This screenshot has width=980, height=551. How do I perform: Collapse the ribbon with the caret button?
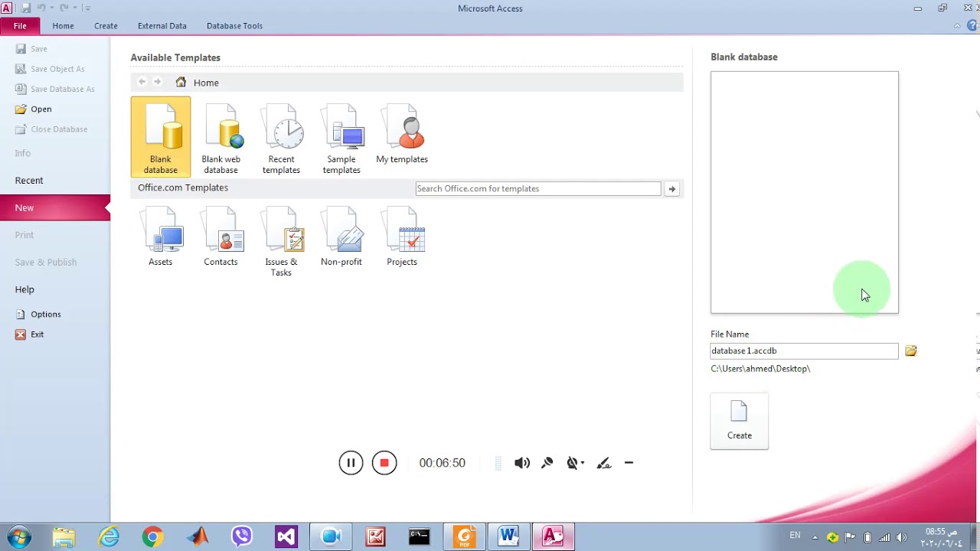click(957, 25)
